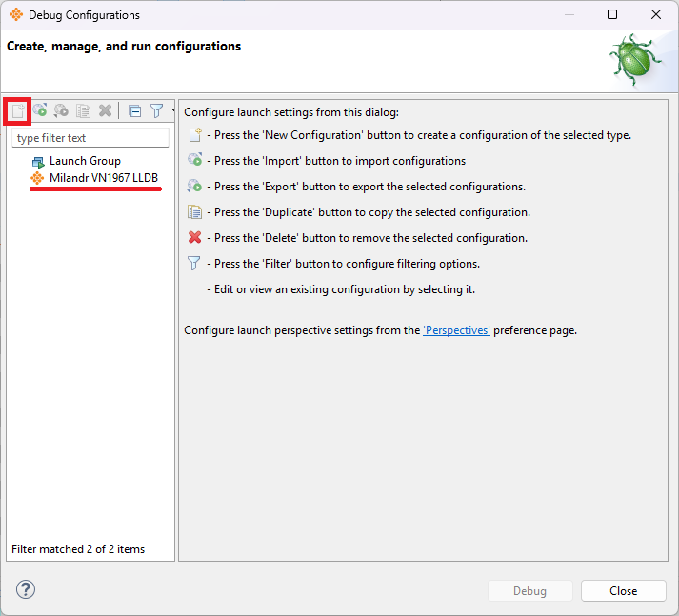Click the Launch Group icon in tree

tap(38, 162)
